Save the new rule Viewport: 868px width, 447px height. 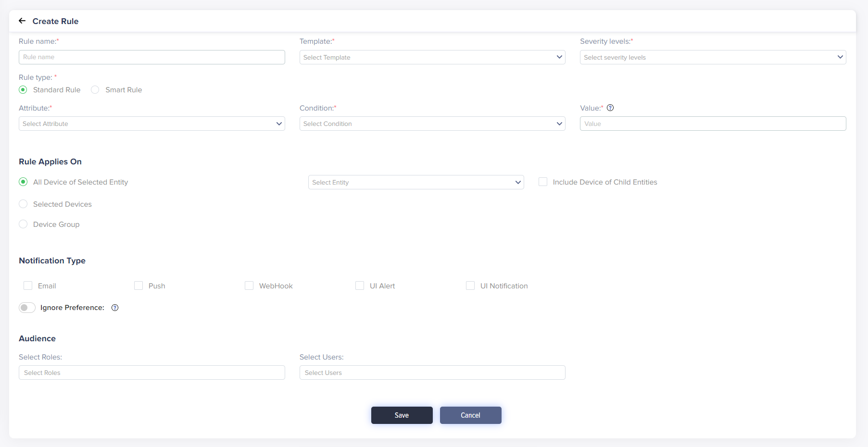(x=402, y=415)
